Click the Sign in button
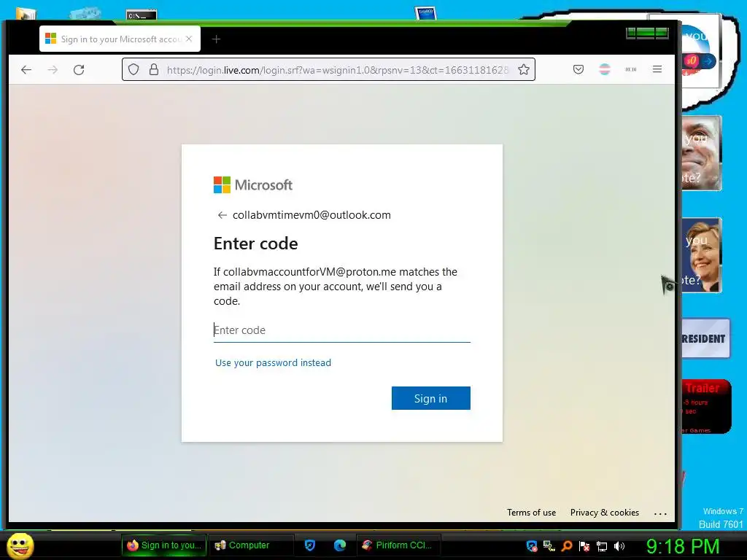The height and width of the screenshot is (560, 747). 430,398
